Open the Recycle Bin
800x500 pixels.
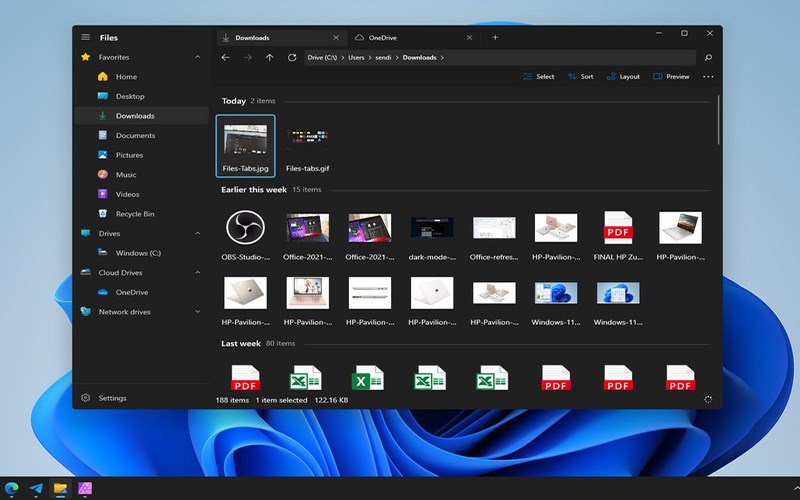click(x=141, y=214)
